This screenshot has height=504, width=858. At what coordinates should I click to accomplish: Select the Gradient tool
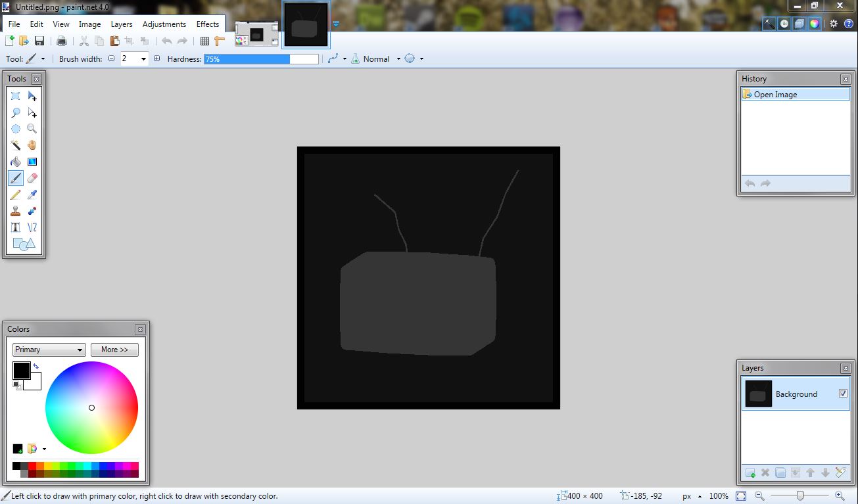(32, 162)
